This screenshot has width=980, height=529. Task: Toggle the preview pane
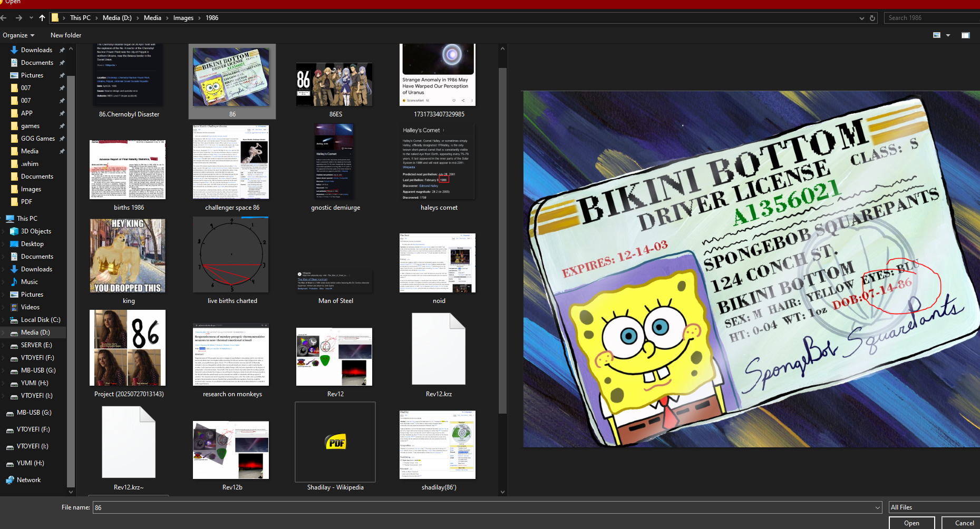[x=966, y=35]
